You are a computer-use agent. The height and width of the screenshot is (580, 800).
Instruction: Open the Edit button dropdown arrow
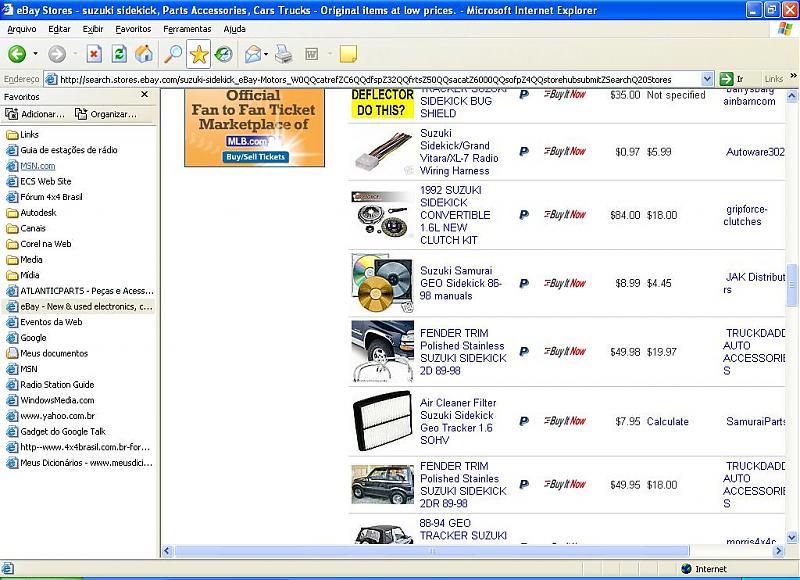(x=330, y=54)
